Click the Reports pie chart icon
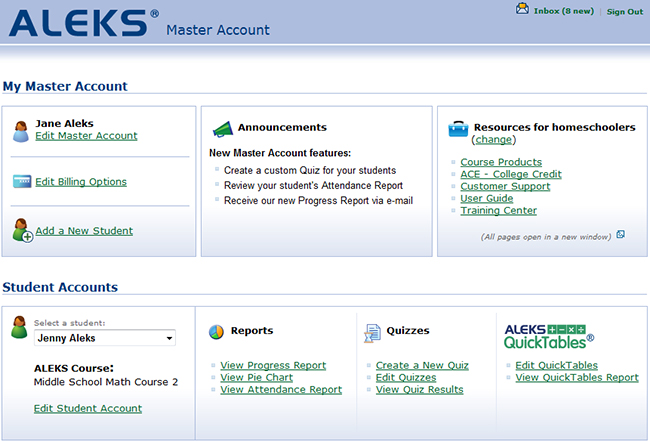Viewport: 650px width, 442px height. pyautogui.click(x=216, y=332)
